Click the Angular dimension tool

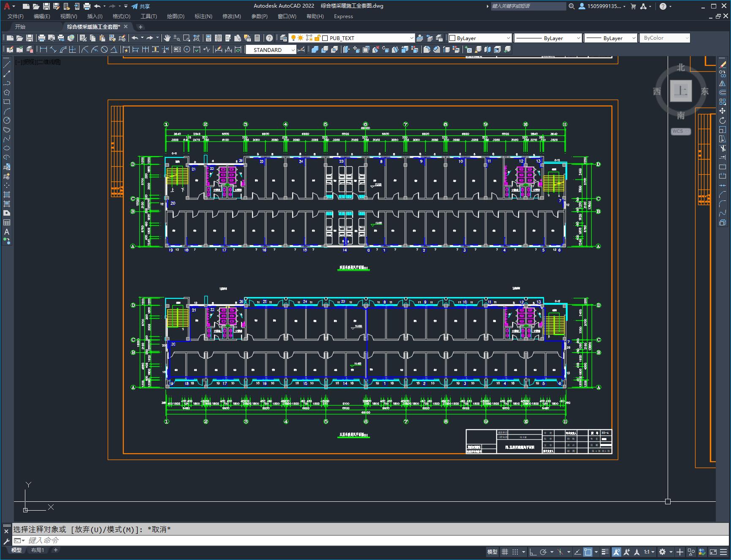(114, 49)
